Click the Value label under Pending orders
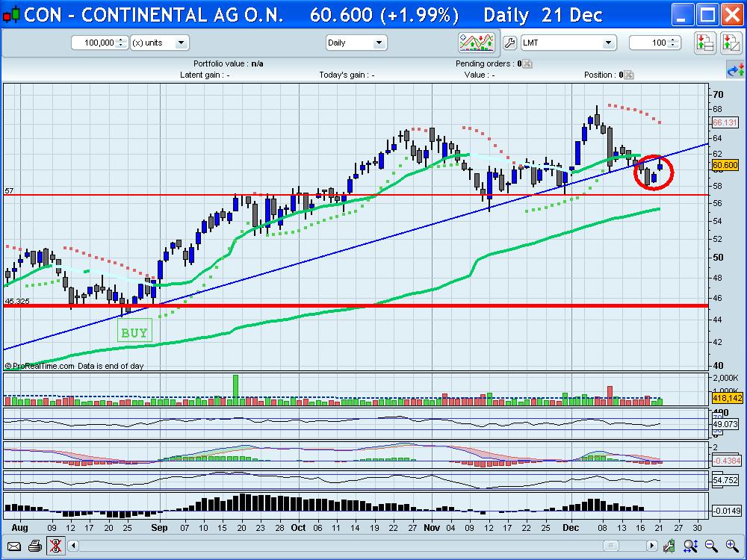This screenshot has width=747, height=560. [x=480, y=75]
